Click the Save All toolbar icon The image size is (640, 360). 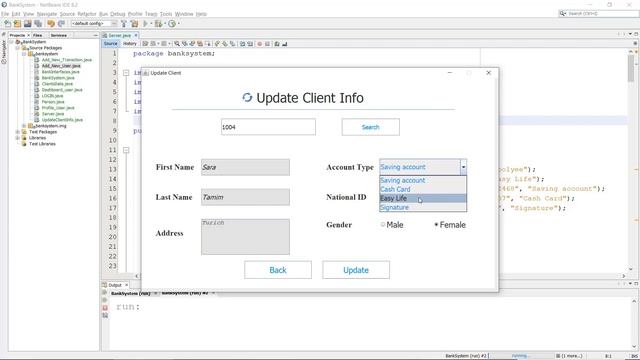click(x=38, y=24)
